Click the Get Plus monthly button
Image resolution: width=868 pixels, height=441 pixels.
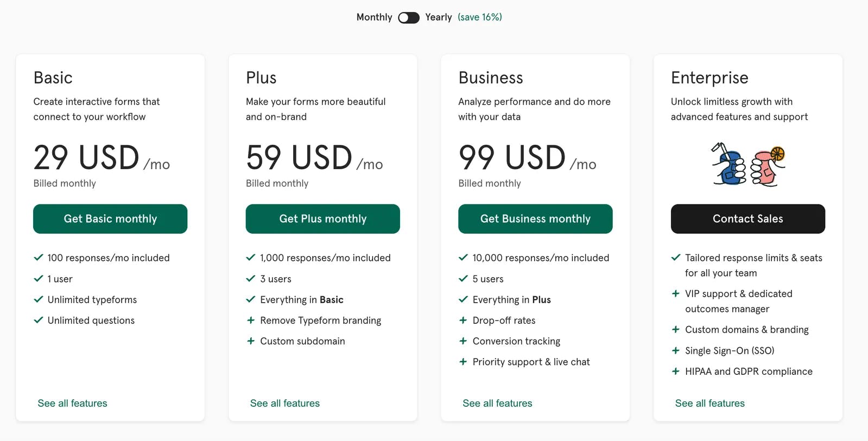click(322, 219)
